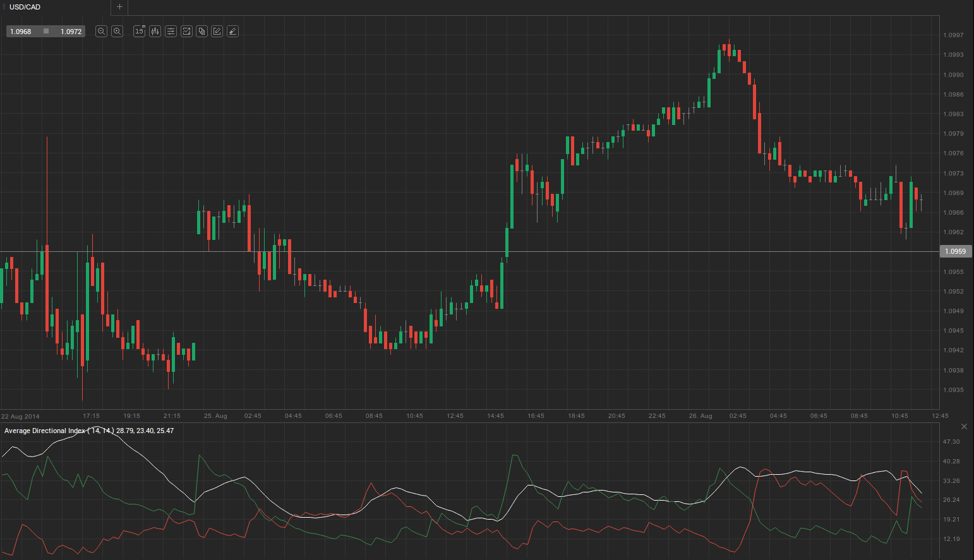This screenshot has height=560, width=974.
Task: Click the 1.0968 sell price
Action: click(21, 32)
